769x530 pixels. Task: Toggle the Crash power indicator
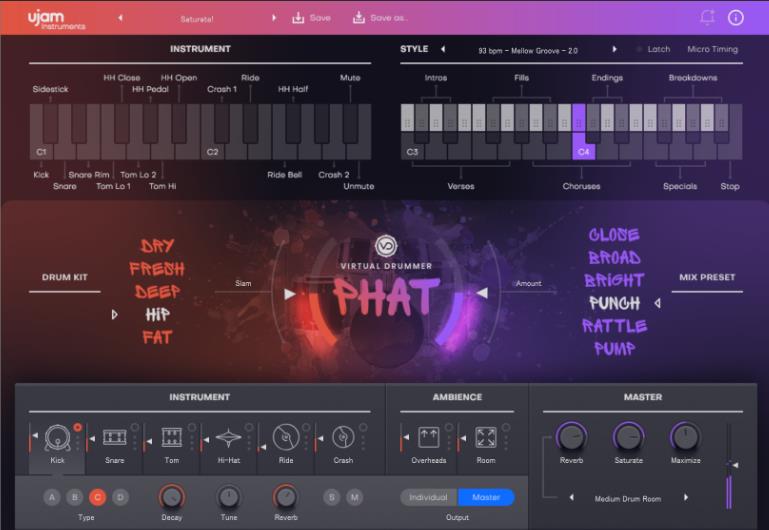coord(363,428)
